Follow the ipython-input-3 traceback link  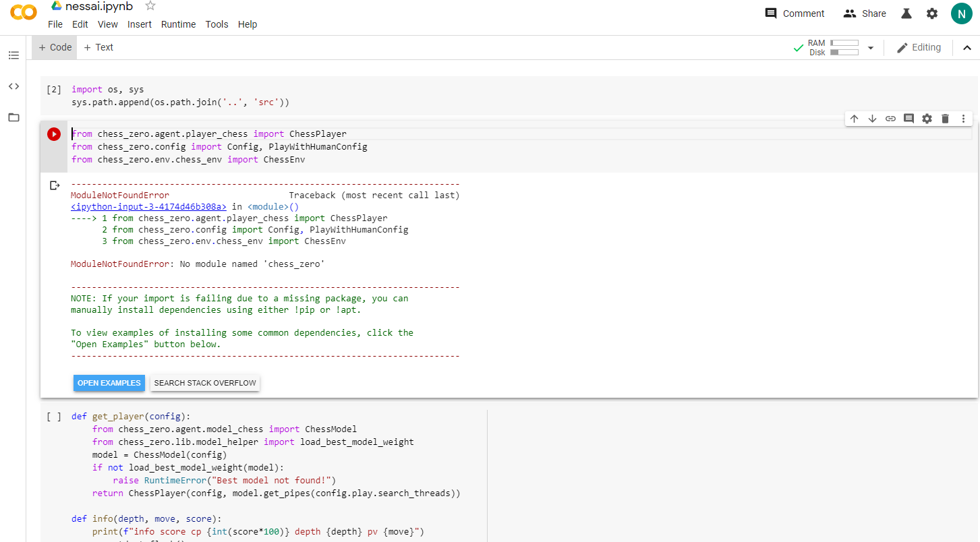148,207
